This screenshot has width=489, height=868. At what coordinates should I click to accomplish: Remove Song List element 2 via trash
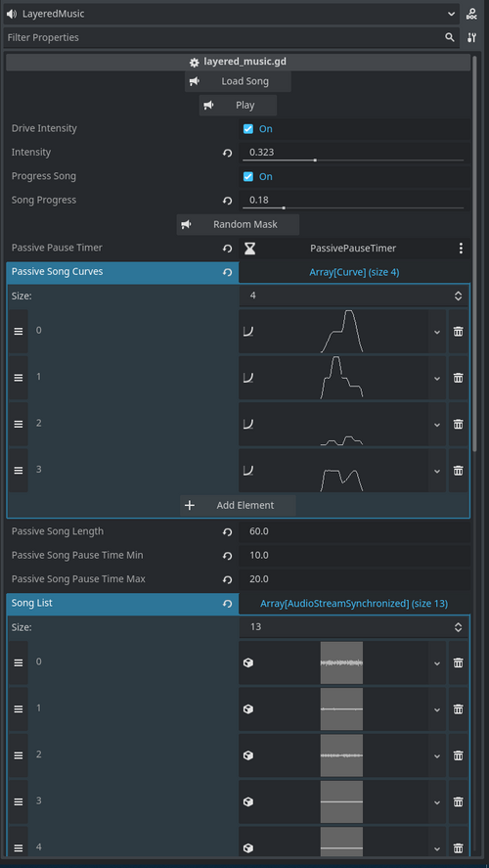[458, 755]
